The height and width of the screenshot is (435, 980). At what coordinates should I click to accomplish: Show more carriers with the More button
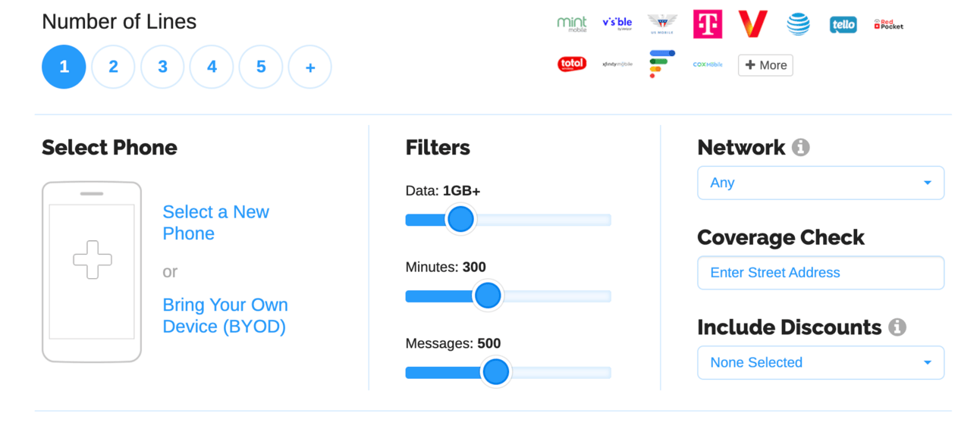click(x=765, y=65)
